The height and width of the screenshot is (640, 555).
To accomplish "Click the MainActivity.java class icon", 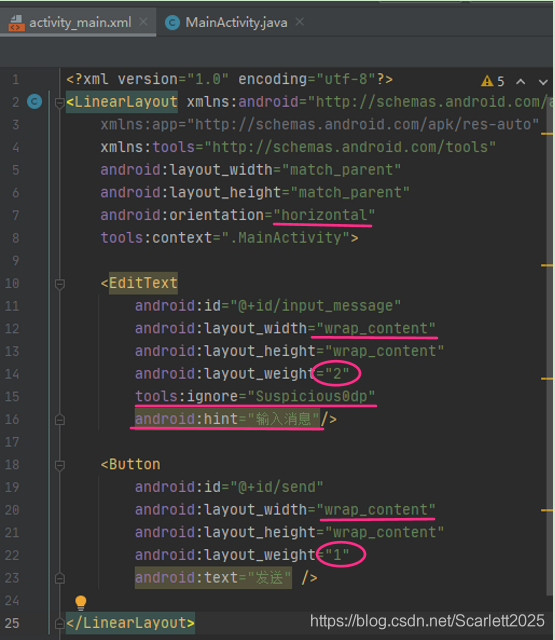I will coord(172,23).
